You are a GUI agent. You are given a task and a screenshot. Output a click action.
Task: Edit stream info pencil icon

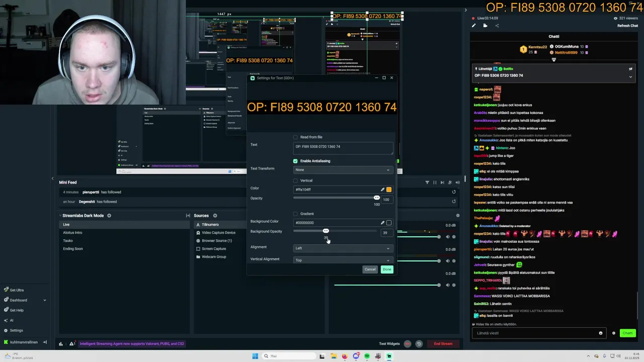[x=473, y=26]
